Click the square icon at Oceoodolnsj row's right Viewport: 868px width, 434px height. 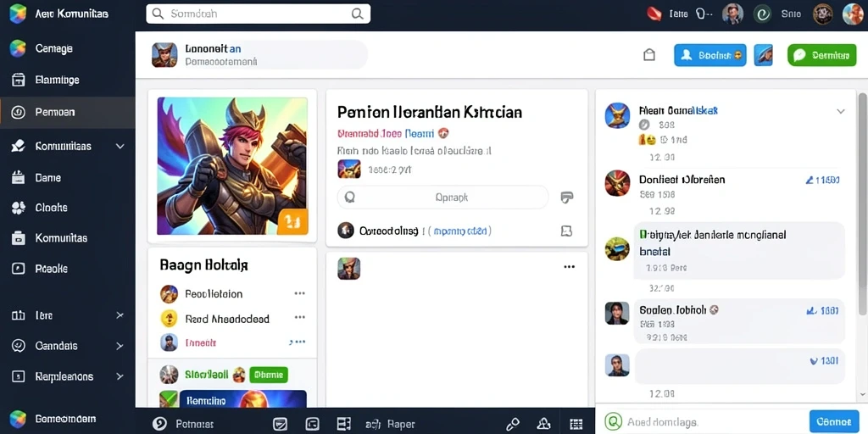(x=566, y=231)
